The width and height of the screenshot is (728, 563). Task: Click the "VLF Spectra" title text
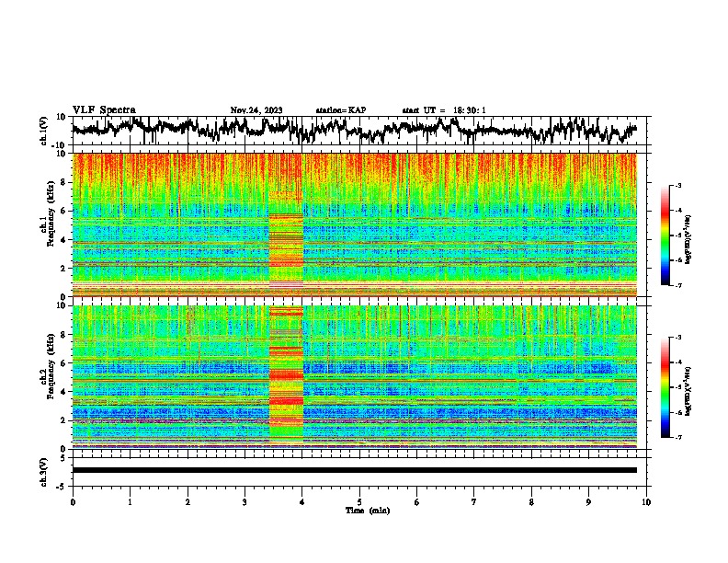tap(104, 110)
